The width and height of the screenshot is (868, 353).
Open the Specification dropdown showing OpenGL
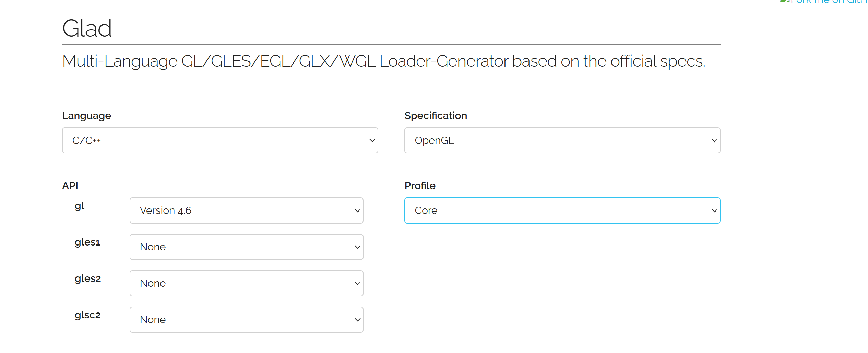[x=562, y=140]
